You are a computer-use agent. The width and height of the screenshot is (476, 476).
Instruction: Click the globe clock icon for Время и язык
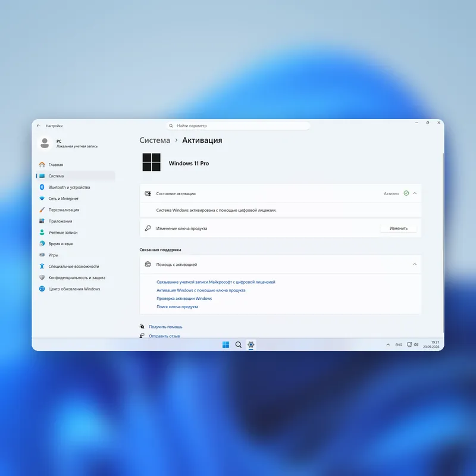(42, 243)
